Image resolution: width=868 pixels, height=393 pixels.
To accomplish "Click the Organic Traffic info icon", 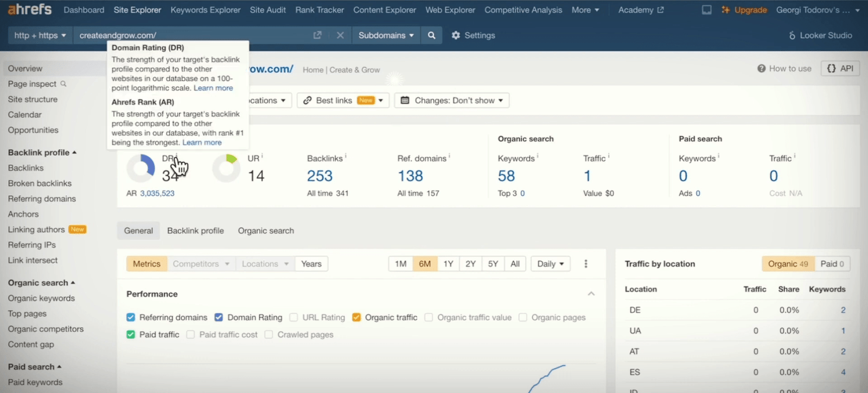I will coord(609,156).
